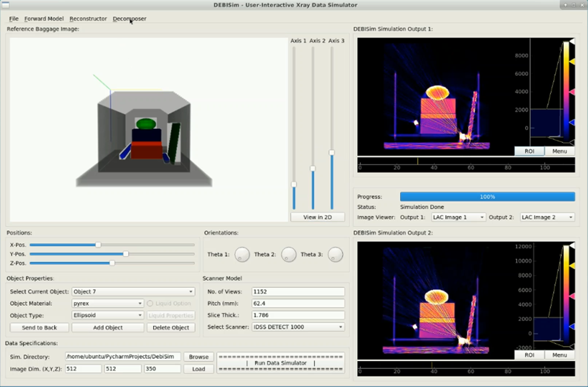
Task: Click the X-Pos. slider handle
Action: tap(98, 245)
